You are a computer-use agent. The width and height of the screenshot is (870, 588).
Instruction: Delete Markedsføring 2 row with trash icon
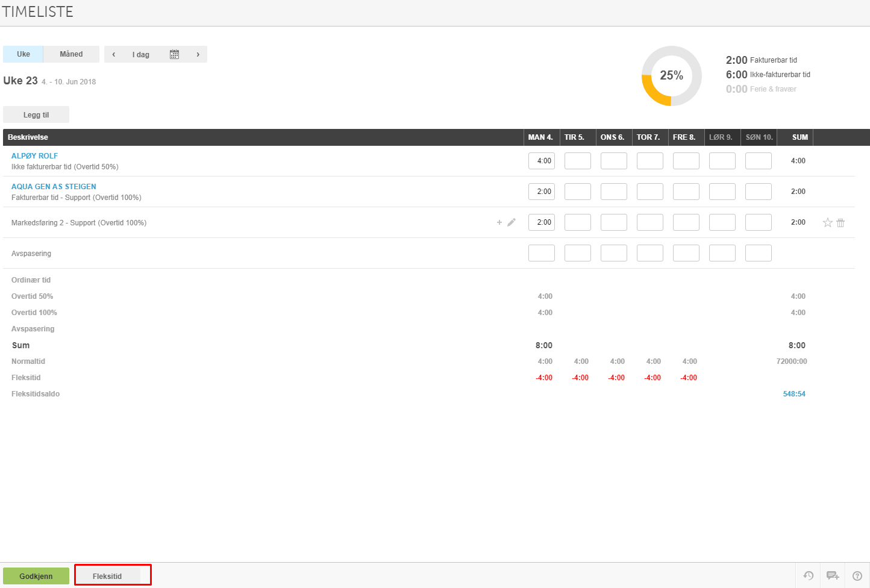pyautogui.click(x=840, y=223)
